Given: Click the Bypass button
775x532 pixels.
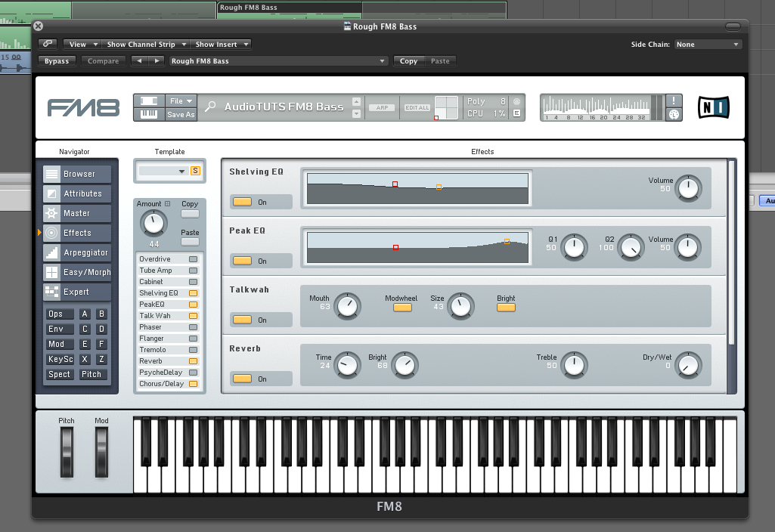Looking at the screenshot, I should [x=57, y=61].
